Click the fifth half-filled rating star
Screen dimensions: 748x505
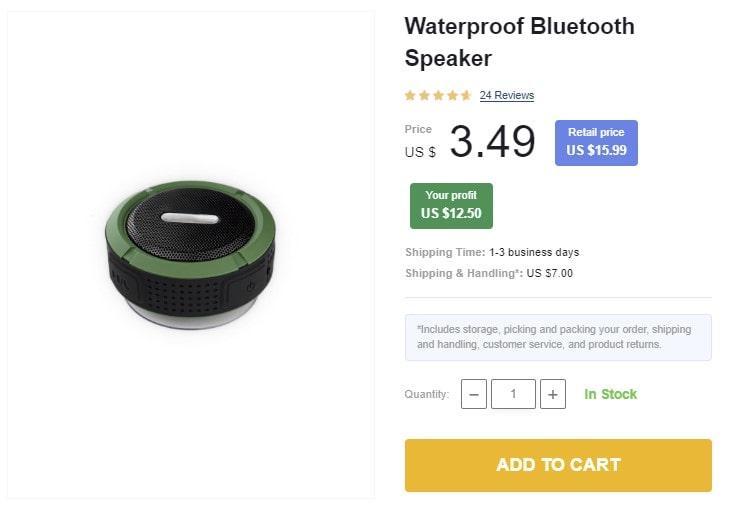(x=466, y=96)
